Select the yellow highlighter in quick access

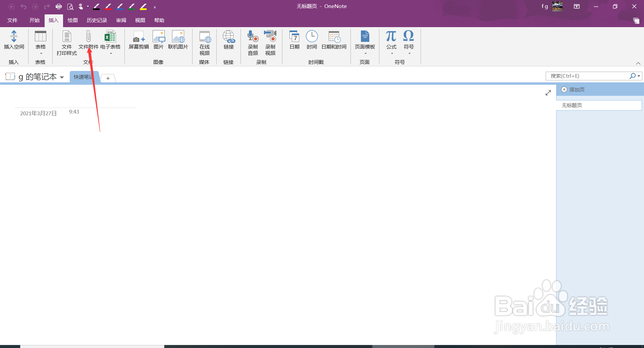coord(143,6)
